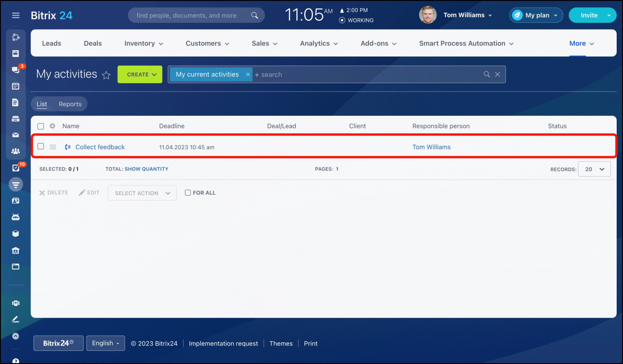
Task: Open the Feed icon in the sidebar
Action: [16, 54]
